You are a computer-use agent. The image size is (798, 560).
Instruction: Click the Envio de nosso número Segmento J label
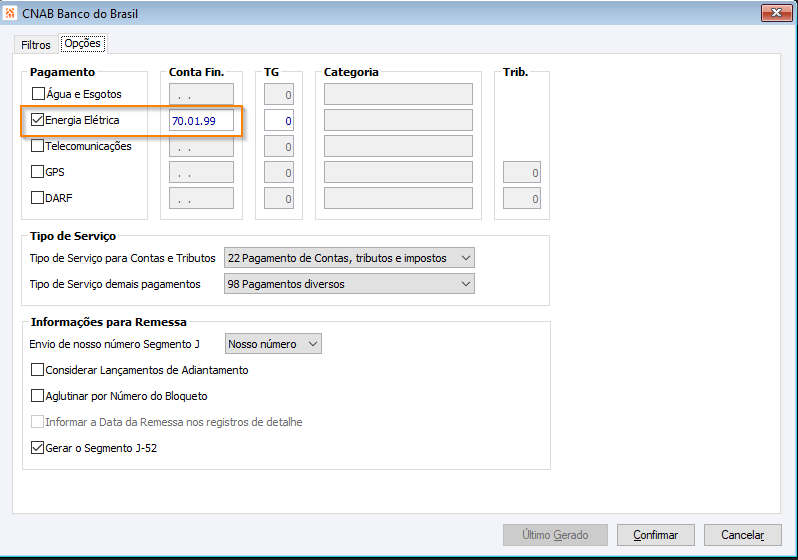pyautogui.click(x=115, y=344)
